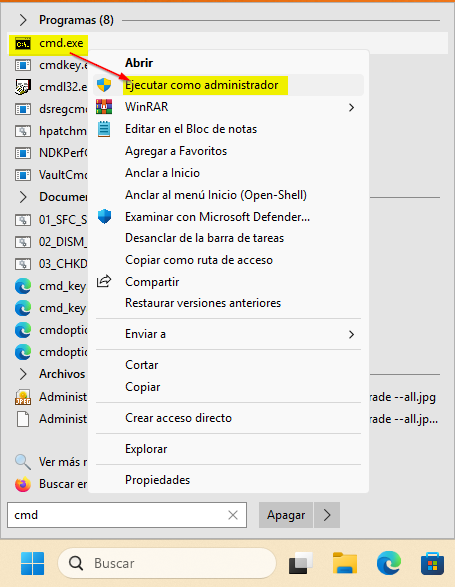Click the shield icon beside Ejecutar como administrador
This screenshot has height=587, width=455.
[104, 85]
